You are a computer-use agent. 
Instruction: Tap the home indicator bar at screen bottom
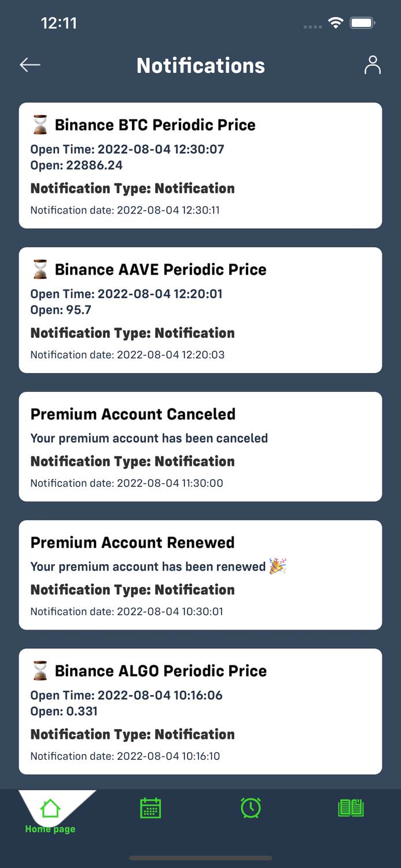[x=200, y=858]
